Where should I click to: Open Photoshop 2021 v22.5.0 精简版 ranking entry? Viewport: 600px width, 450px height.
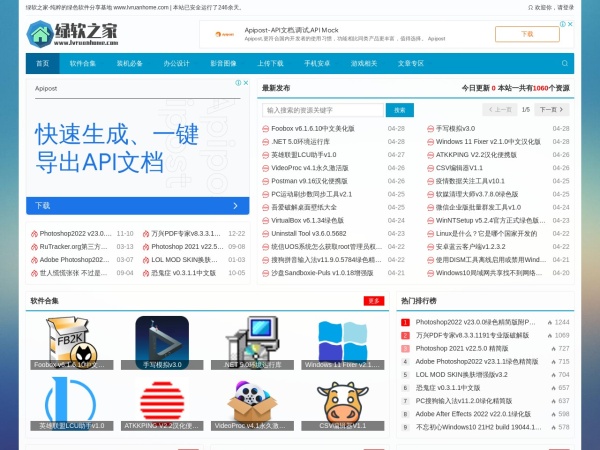coord(462,348)
